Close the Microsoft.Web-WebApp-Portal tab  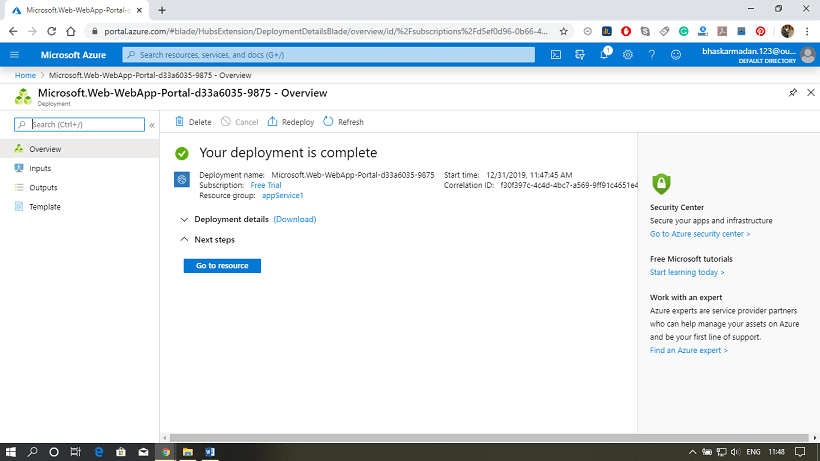tap(139, 10)
